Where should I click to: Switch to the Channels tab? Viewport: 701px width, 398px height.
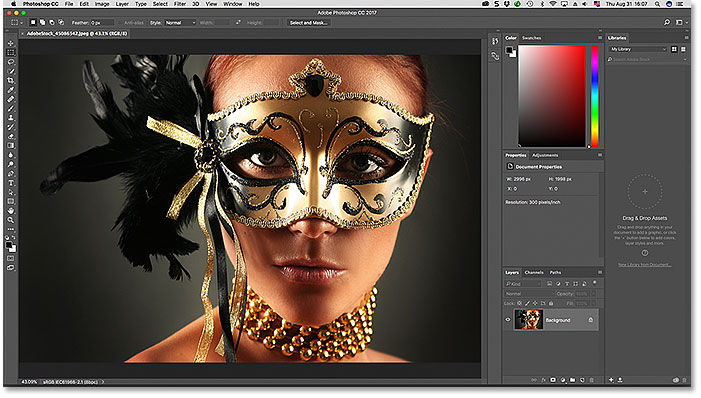coord(534,272)
